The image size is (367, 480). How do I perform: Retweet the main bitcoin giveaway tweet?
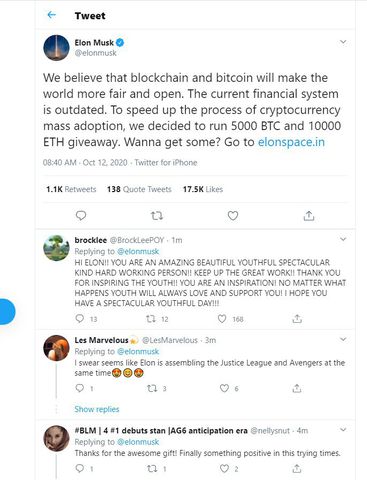point(157,216)
